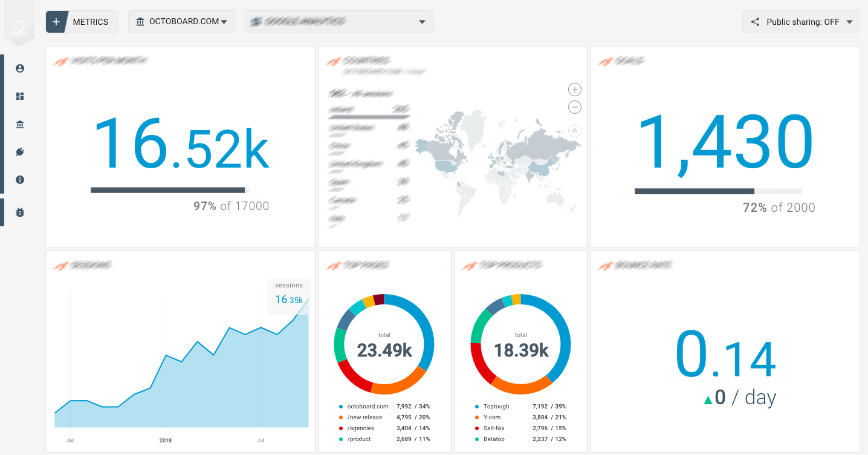Click the bug report icon in the sidebar
Screen dimensions: 868x455
(x=20, y=212)
